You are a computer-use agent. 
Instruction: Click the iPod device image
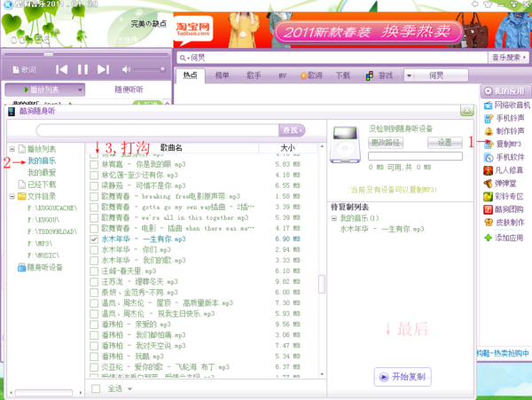click(346, 145)
